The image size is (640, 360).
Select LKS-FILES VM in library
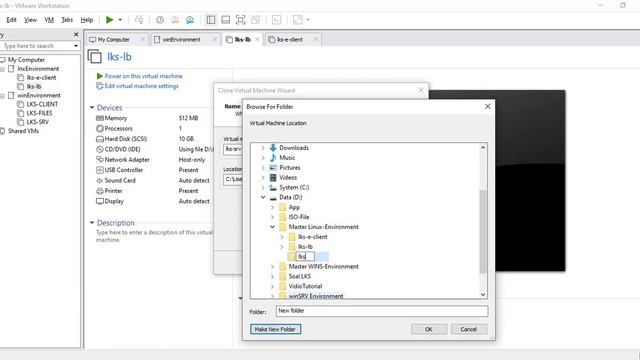(x=39, y=113)
